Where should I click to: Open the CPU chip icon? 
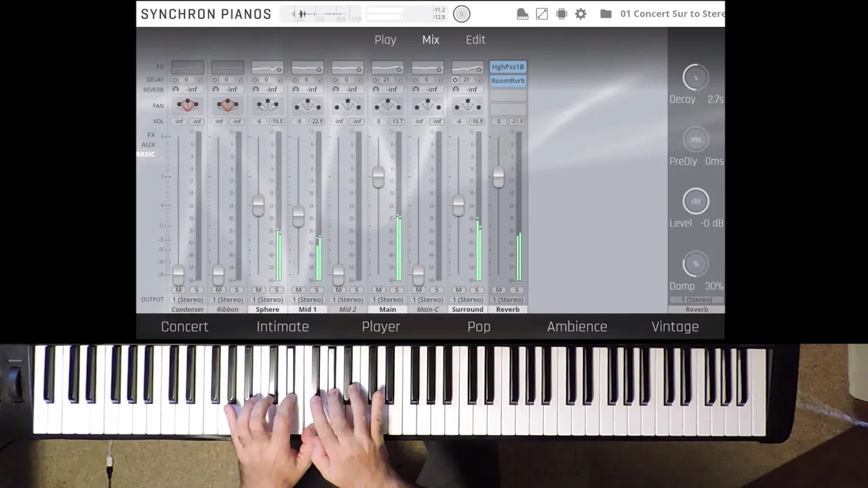pyautogui.click(x=561, y=14)
